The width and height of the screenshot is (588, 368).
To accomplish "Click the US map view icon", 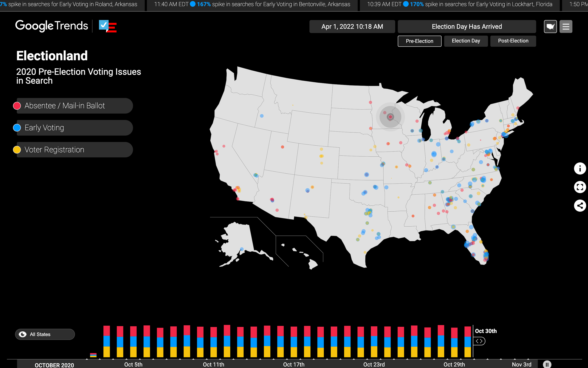I will click(550, 26).
